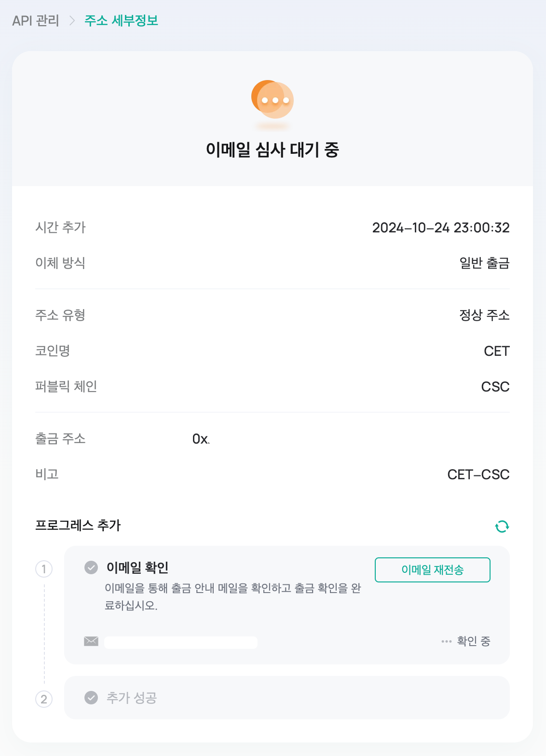This screenshot has width=546, height=756.
Task: Click the green refresh progress icon
Action: (502, 526)
